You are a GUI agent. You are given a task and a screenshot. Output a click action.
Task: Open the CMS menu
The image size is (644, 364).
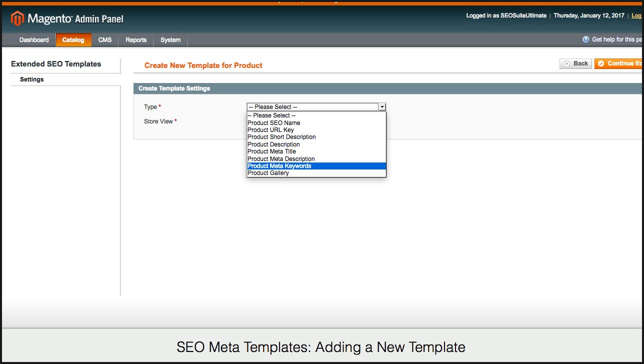(x=105, y=40)
